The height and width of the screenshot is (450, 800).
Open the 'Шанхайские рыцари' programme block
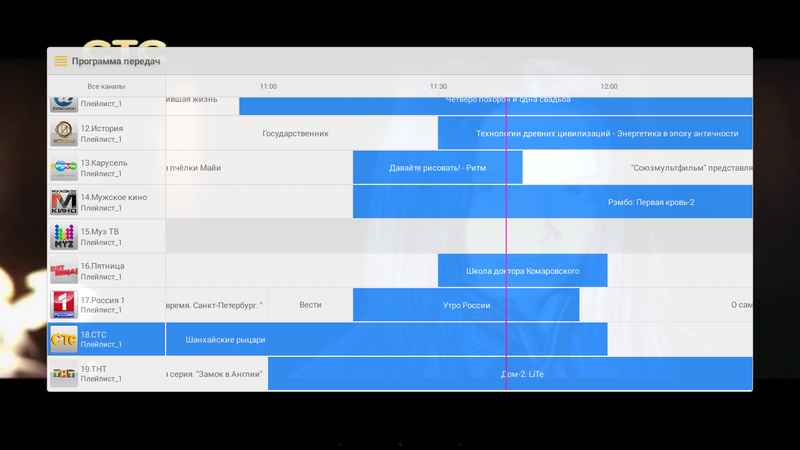pos(386,339)
